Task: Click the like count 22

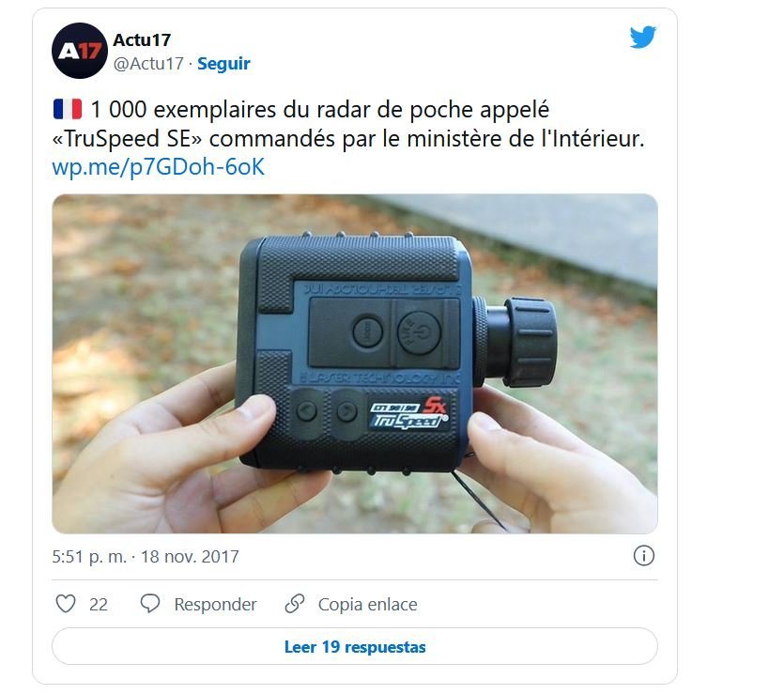Action: click(99, 604)
